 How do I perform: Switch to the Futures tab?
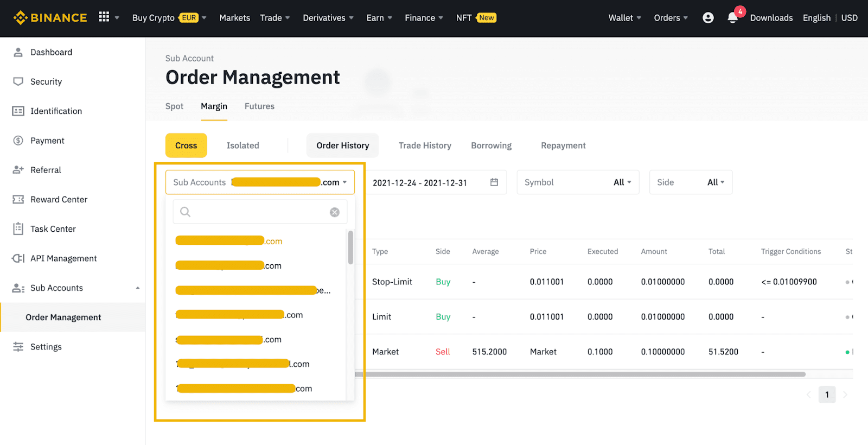click(259, 106)
